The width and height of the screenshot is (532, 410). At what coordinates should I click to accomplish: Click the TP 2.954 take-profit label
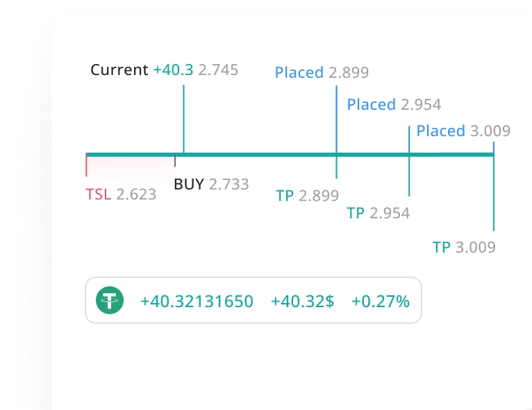coord(378,213)
